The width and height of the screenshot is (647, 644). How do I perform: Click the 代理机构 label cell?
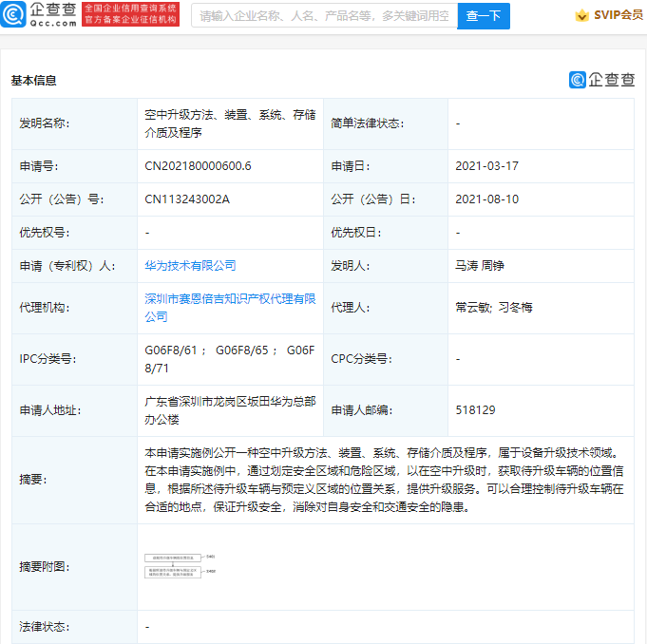click(75, 308)
